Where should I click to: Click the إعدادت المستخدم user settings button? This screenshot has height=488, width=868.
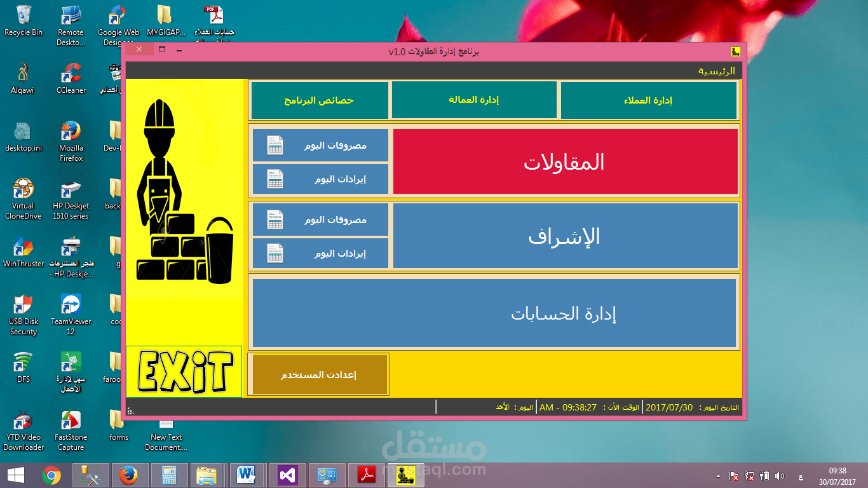pos(320,375)
